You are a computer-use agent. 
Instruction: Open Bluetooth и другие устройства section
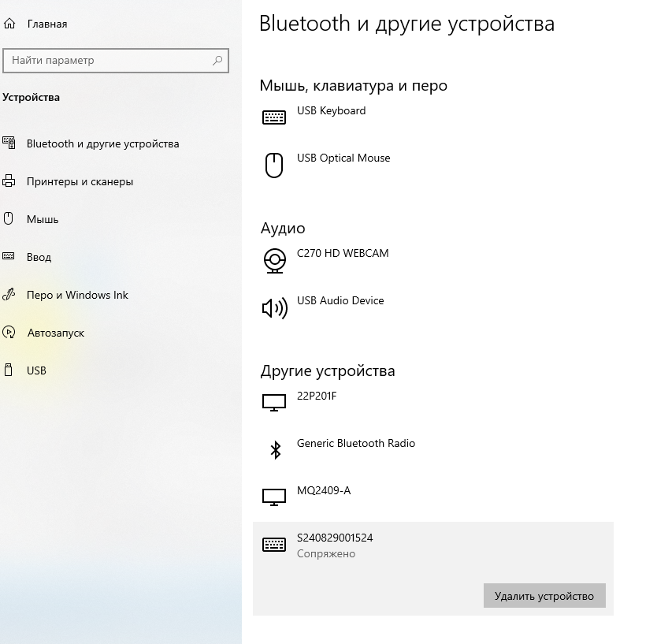point(102,144)
